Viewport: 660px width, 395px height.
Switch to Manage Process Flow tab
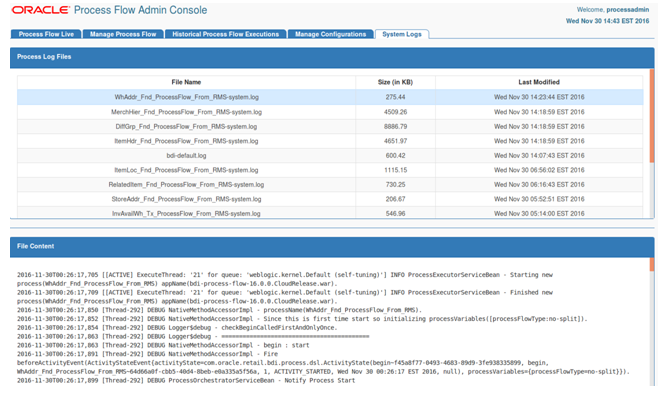(123, 34)
